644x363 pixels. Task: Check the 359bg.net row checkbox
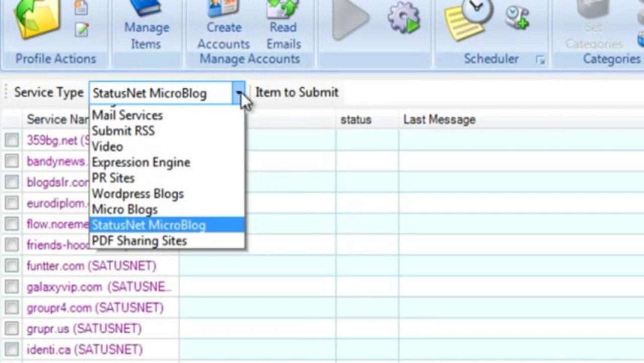(x=12, y=140)
